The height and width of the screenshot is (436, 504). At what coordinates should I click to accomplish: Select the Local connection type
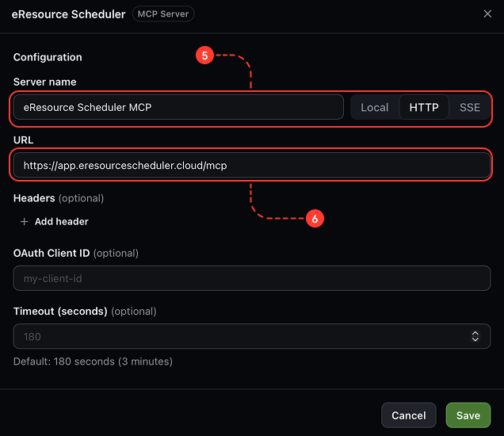coord(374,107)
